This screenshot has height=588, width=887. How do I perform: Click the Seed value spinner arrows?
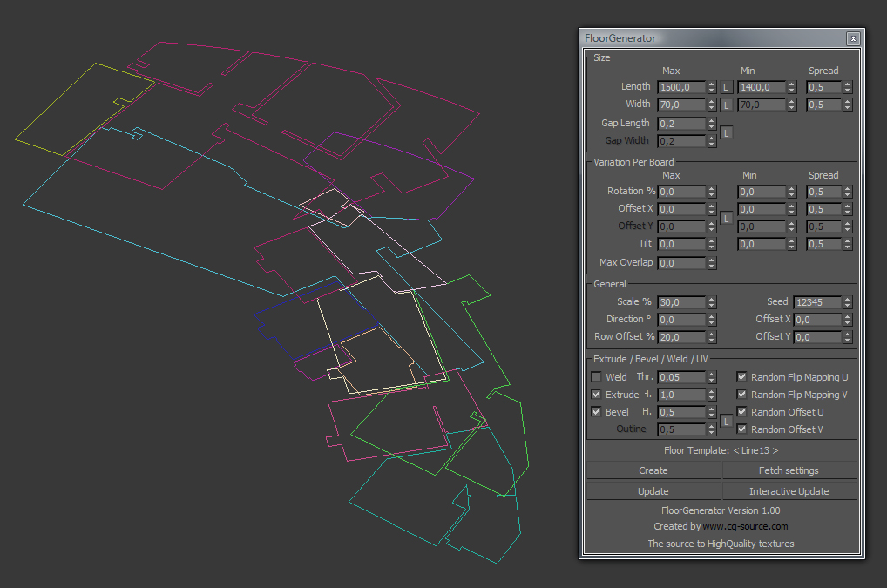point(848,302)
